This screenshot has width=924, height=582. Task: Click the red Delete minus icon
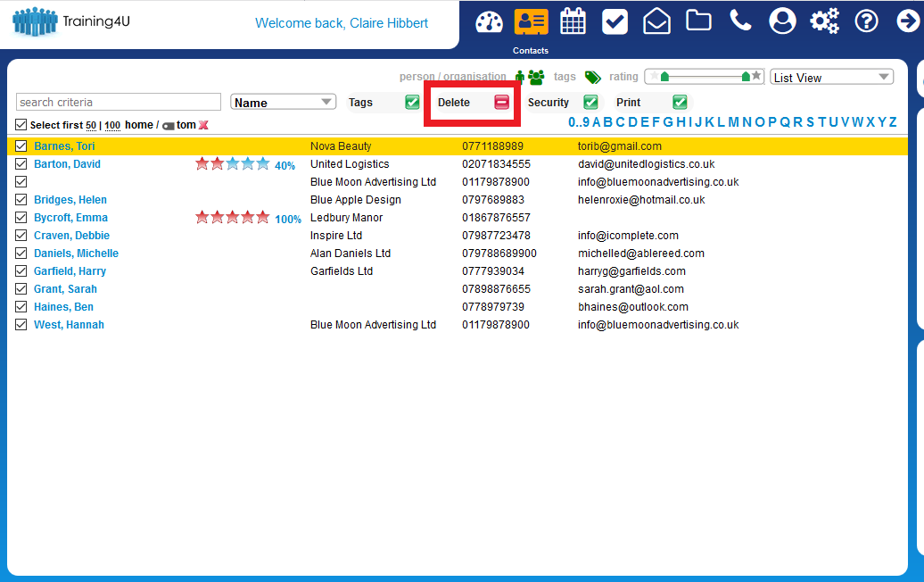(501, 102)
